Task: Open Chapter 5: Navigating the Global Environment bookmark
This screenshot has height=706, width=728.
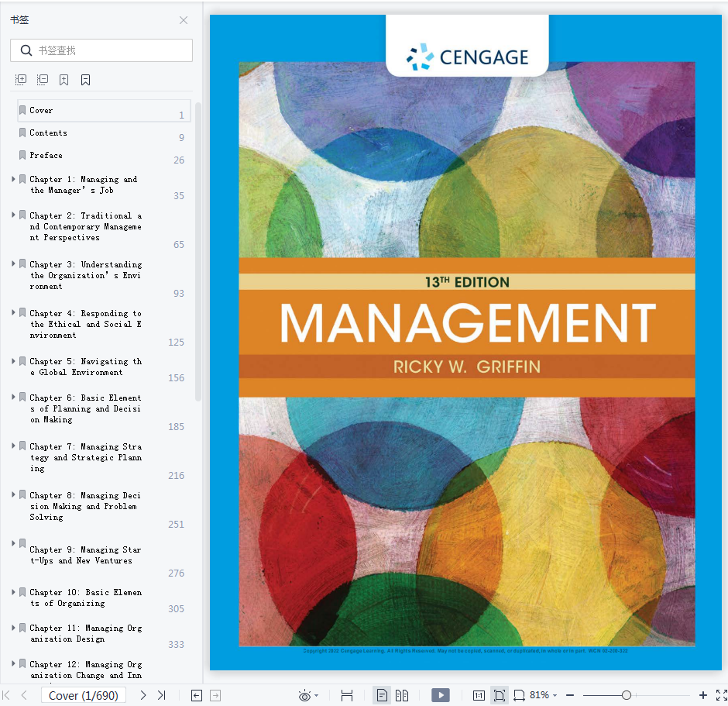Action: pyautogui.click(x=85, y=367)
